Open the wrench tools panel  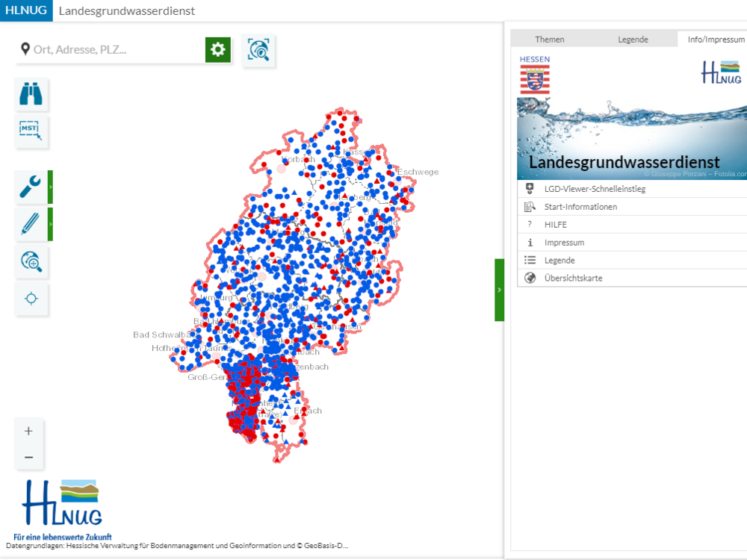pyautogui.click(x=31, y=187)
